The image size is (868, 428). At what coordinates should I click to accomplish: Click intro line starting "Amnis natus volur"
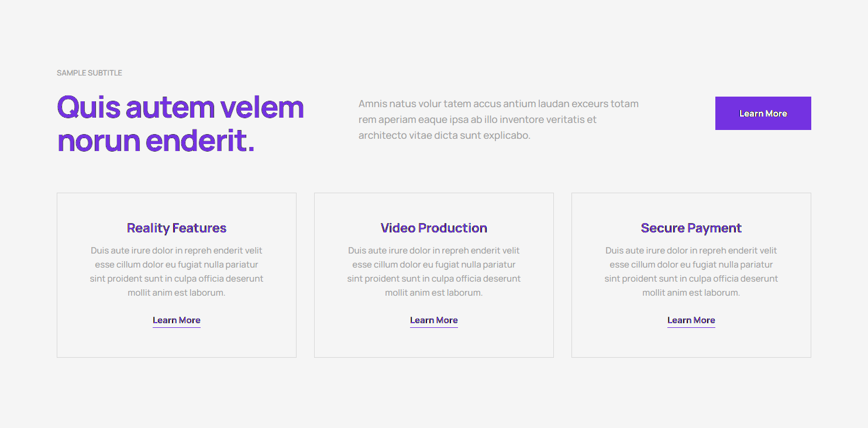tap(498, 104)
